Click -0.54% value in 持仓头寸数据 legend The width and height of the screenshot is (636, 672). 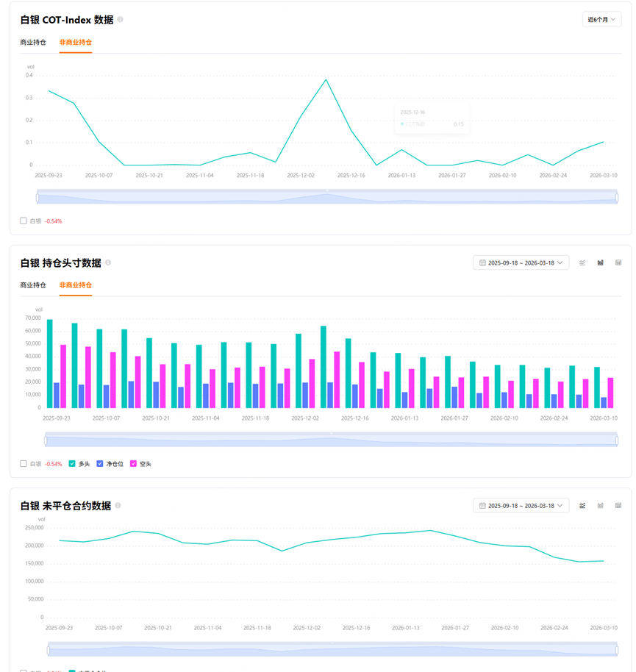[x=54, y=464]
